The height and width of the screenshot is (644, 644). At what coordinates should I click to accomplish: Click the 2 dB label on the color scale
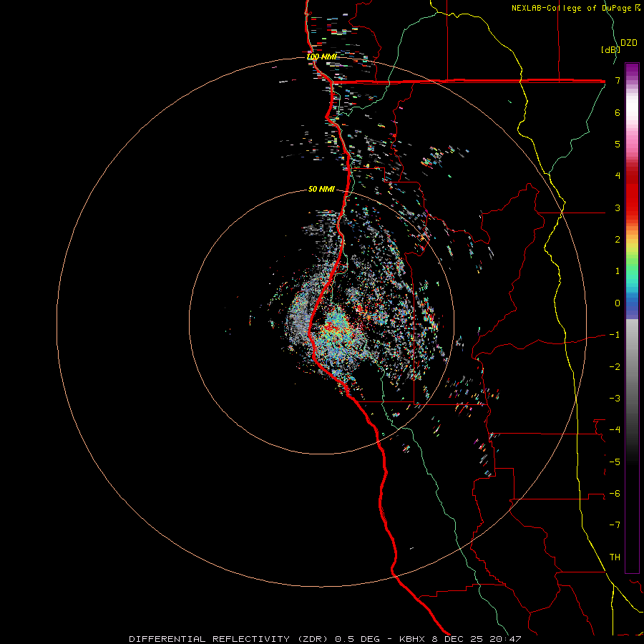point(618,240)
